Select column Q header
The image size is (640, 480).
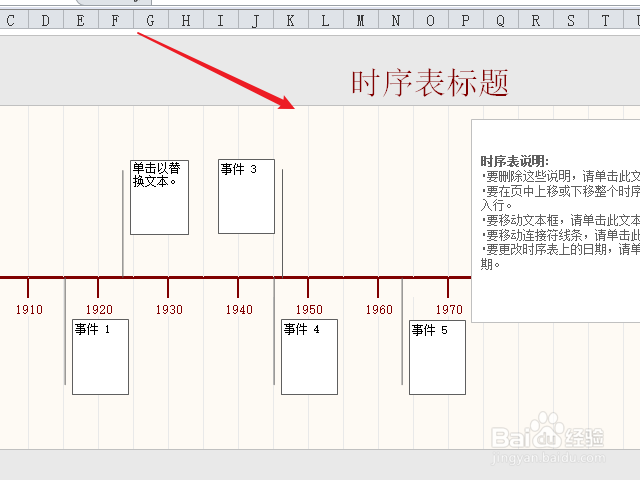[x=501, y=20]
